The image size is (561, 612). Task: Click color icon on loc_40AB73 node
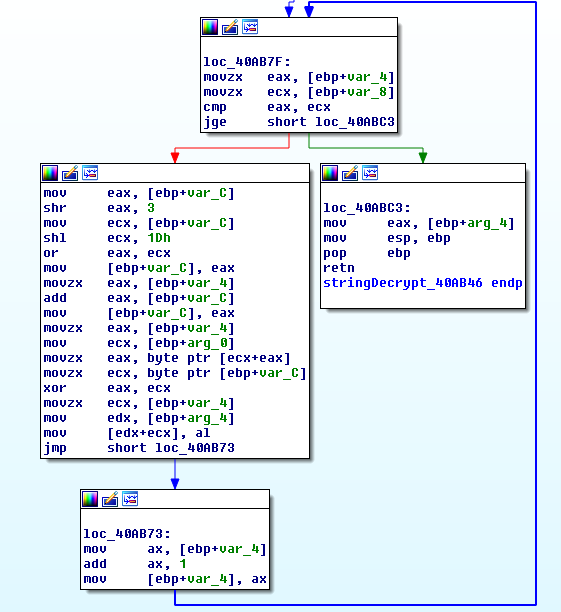[90, 499]
